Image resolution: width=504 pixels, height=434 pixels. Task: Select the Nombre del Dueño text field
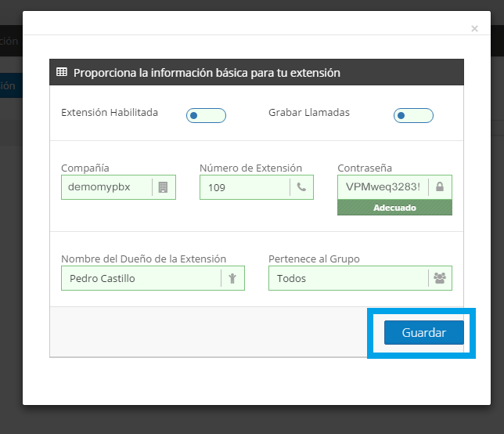141,278
